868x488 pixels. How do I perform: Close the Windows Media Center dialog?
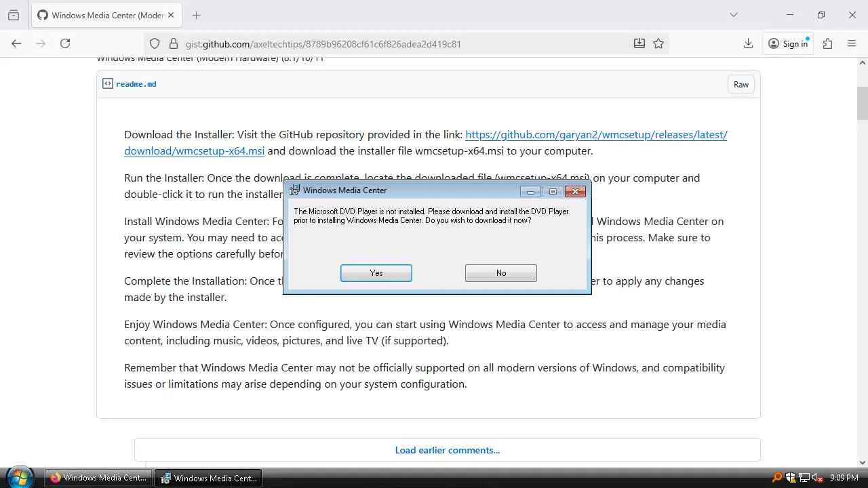[575, 192]
